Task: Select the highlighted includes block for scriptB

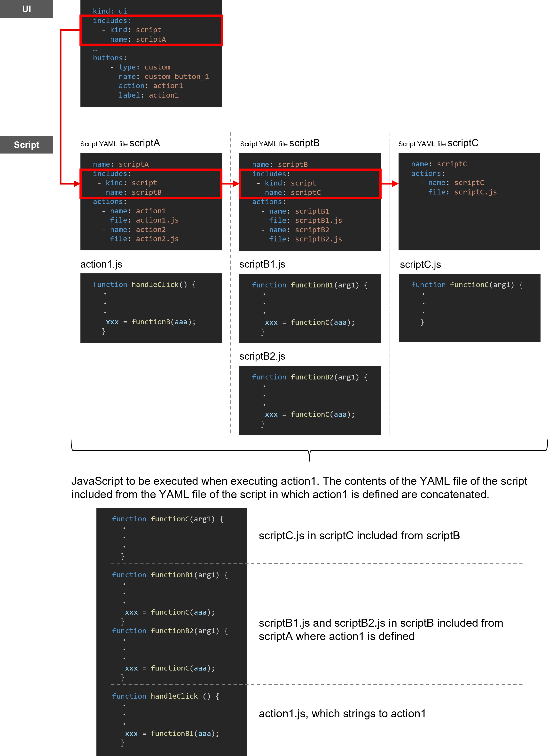Action: (150, 183)
